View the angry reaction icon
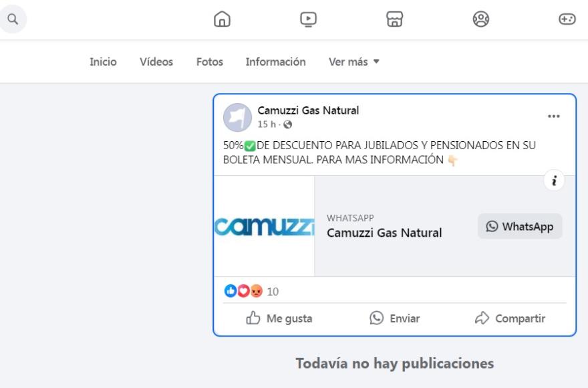The width and height of the screenshot is (588, 388). [257, 291]
